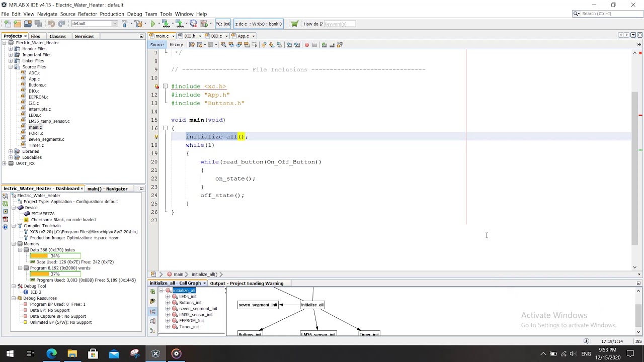Click the Undo toolbar icon
The height and width of the screenshot is (362, 644).
51,24
